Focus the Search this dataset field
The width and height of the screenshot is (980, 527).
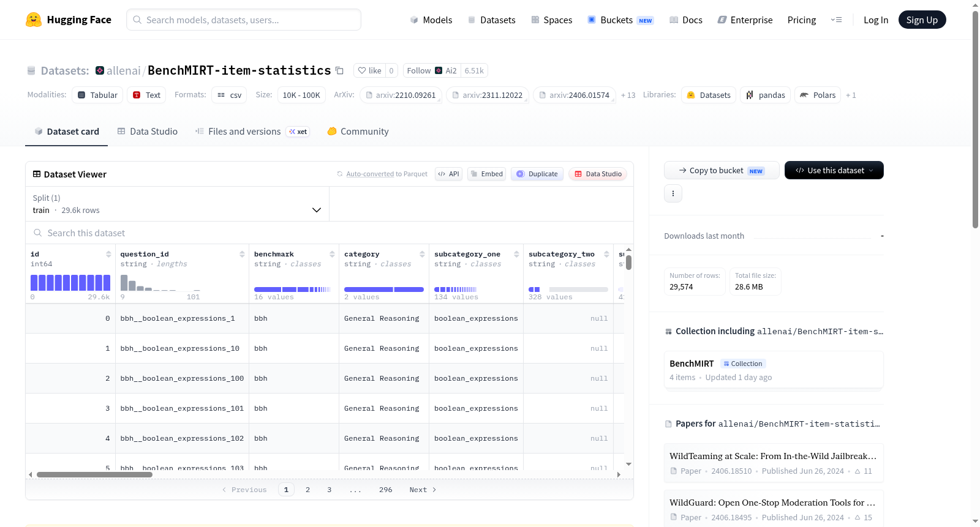330,233
